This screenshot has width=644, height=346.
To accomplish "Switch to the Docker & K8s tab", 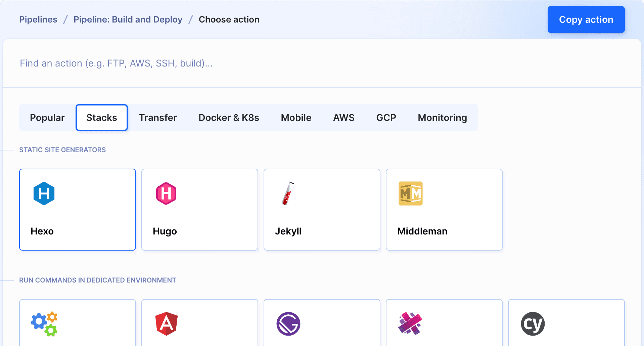I will click(x=229, y=118).
